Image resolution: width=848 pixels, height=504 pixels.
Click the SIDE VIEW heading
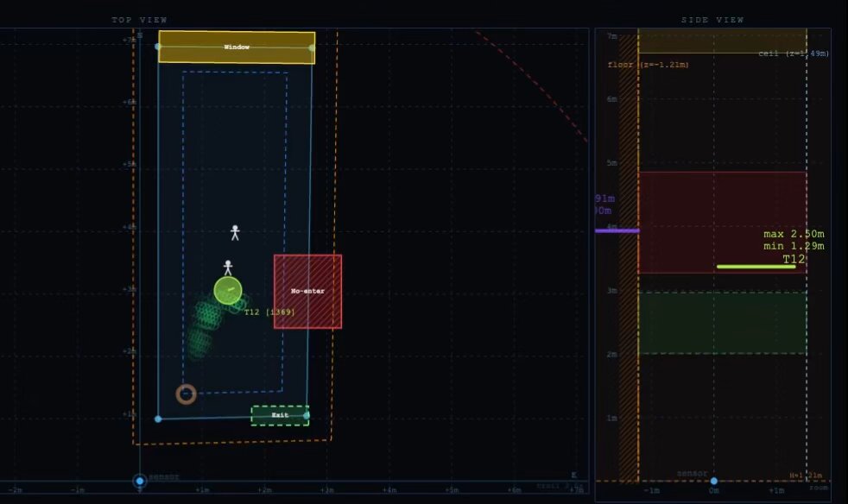[712, 20]
